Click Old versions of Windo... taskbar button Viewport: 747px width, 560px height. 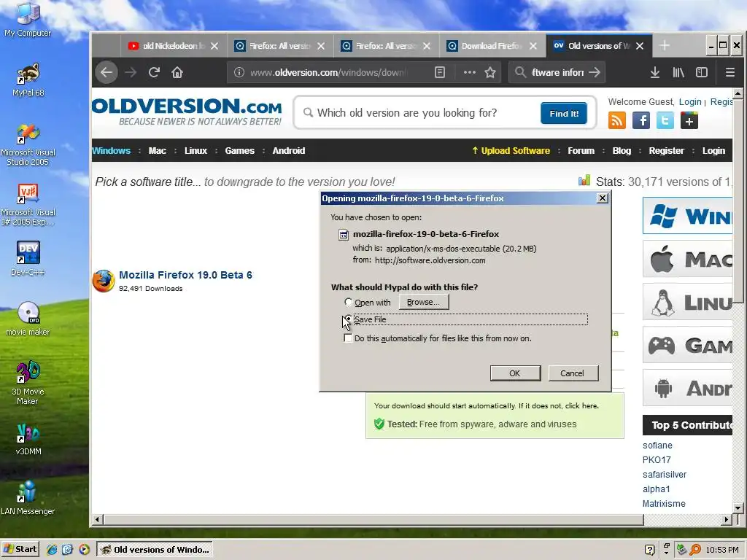pos(155,550)
